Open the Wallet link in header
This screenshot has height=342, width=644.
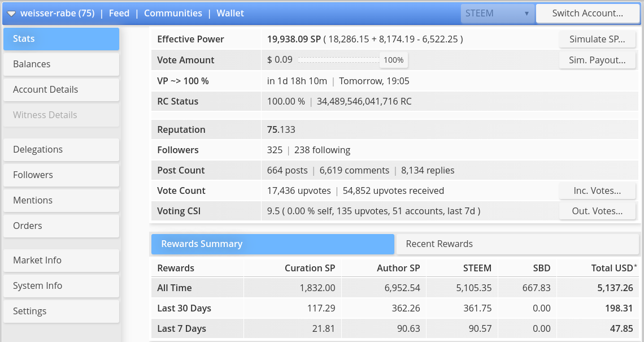pos(230,13)
